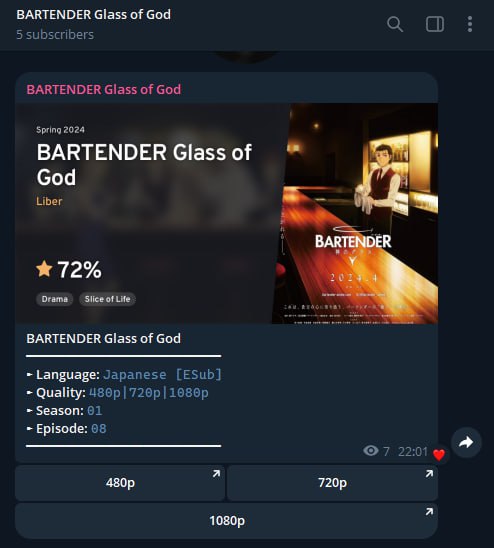Click the 22:01 message timestamp

click(x=413, y=452)
